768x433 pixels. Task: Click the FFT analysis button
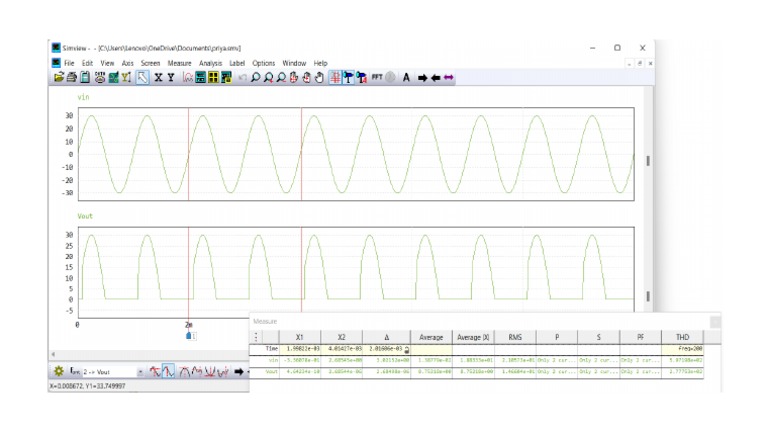click(377, 77)
